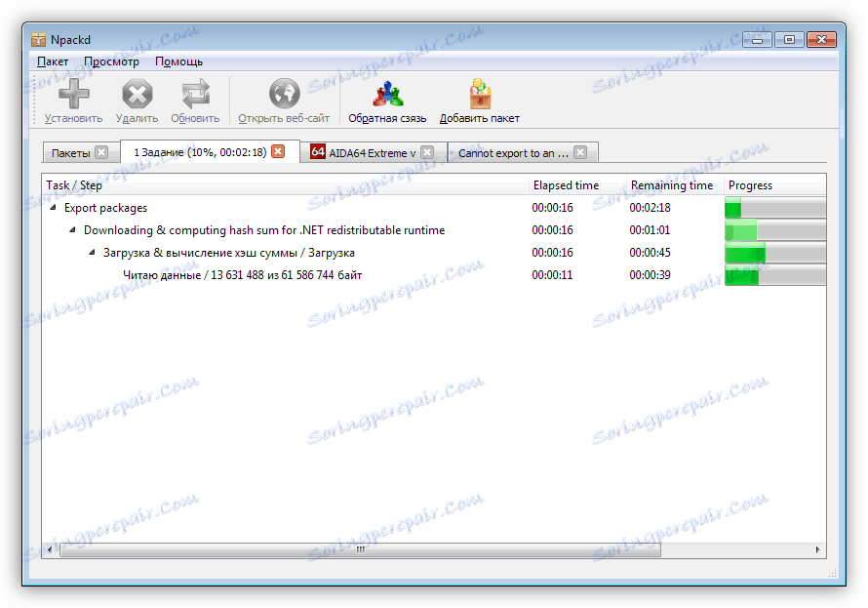868x608 pixels.
Task: Click the Npackd app icon in title bar
Action: [38, 40]
